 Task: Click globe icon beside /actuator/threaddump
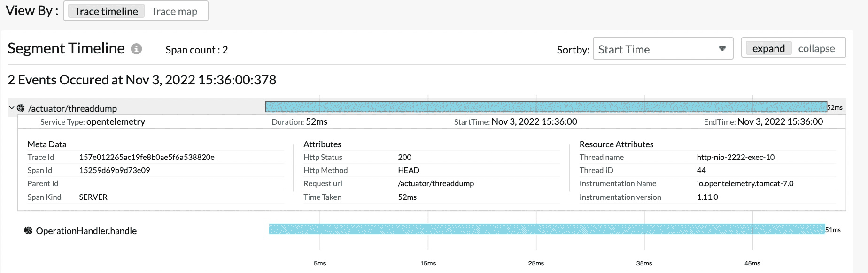point(21,108)
